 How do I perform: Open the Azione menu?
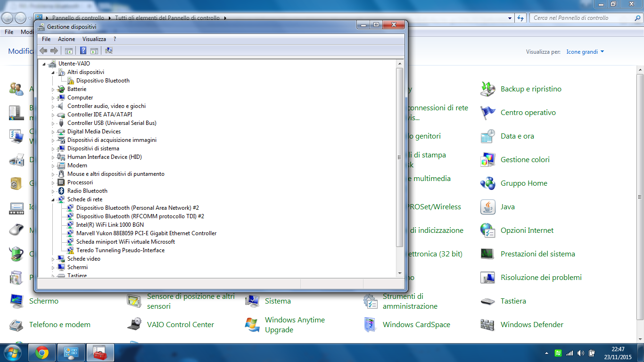click(x=66, y=39)
